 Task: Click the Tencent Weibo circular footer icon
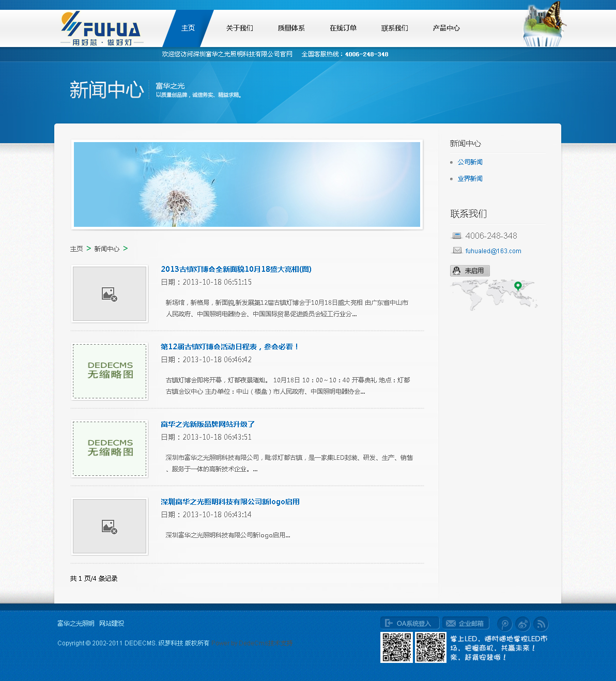point(504,624)
